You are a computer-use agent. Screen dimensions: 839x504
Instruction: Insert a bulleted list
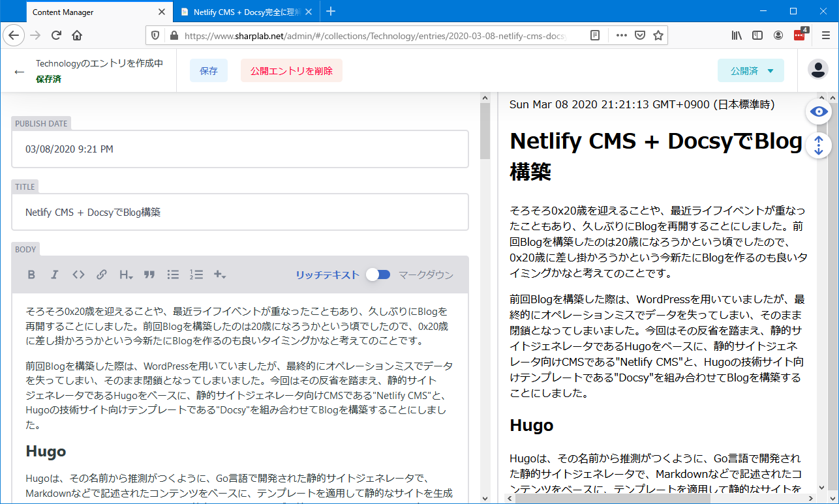click(173, 274)
